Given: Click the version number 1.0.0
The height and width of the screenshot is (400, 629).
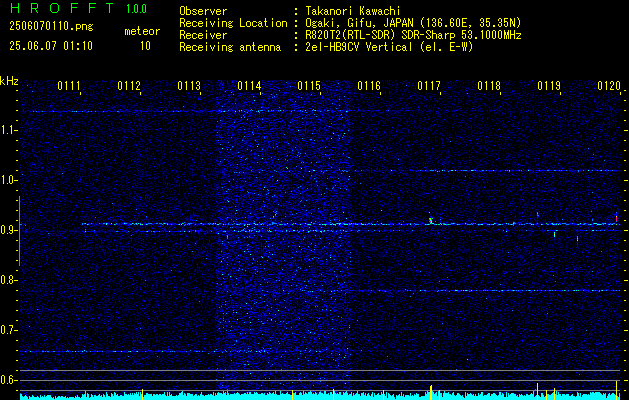Looking at the screenshot, I should point(136,9).
